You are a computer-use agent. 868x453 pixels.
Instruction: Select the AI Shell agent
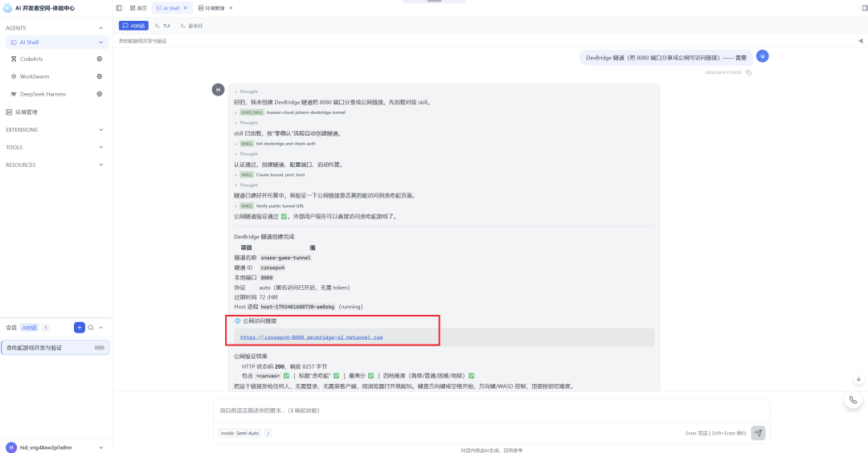pos(55,42)
